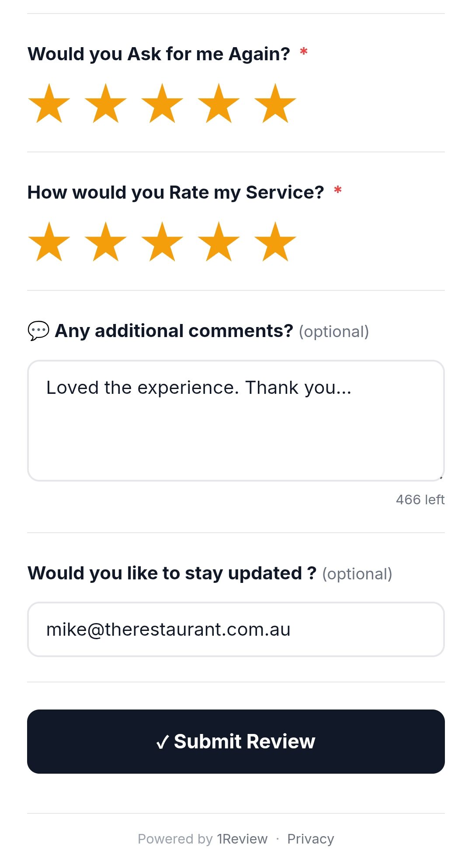The image size is (472, 868).
Task: Click the stay updated email field
Action: (x=236, y=630)
